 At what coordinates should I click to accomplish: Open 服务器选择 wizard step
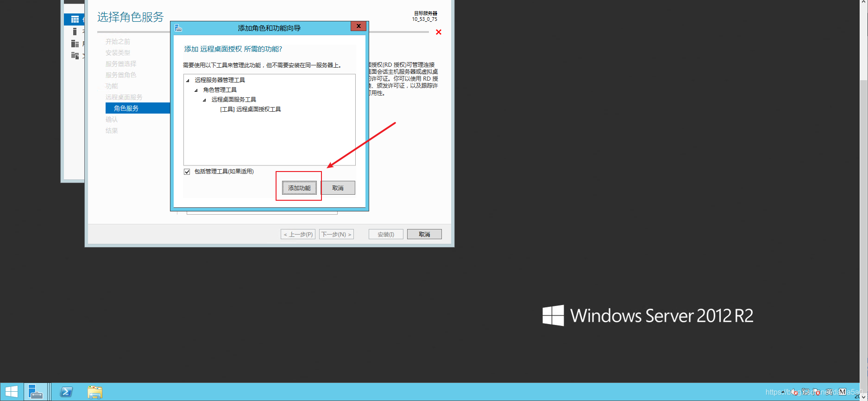pyautogui.click(x=121, y=64)
